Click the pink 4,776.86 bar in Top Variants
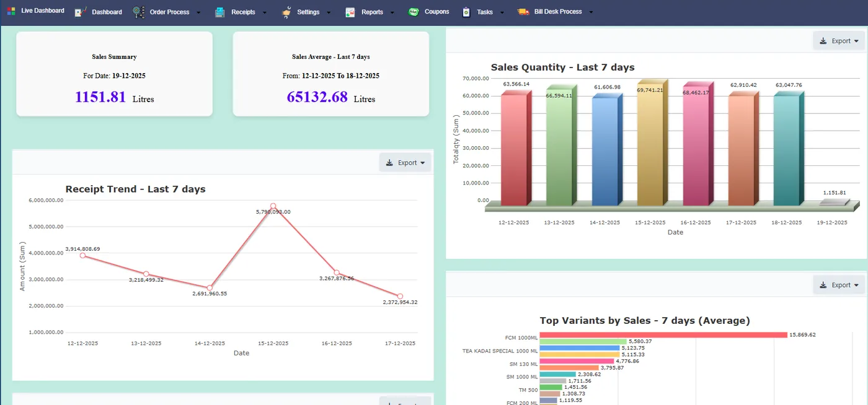This screenshot has width=868, height=405. click(x=577, y=361)
